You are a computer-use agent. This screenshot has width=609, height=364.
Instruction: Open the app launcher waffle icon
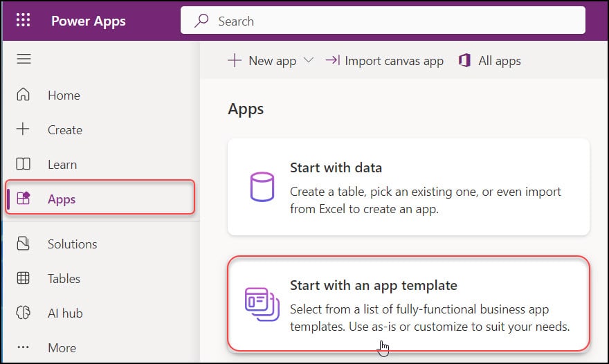(x=24, y=20)
